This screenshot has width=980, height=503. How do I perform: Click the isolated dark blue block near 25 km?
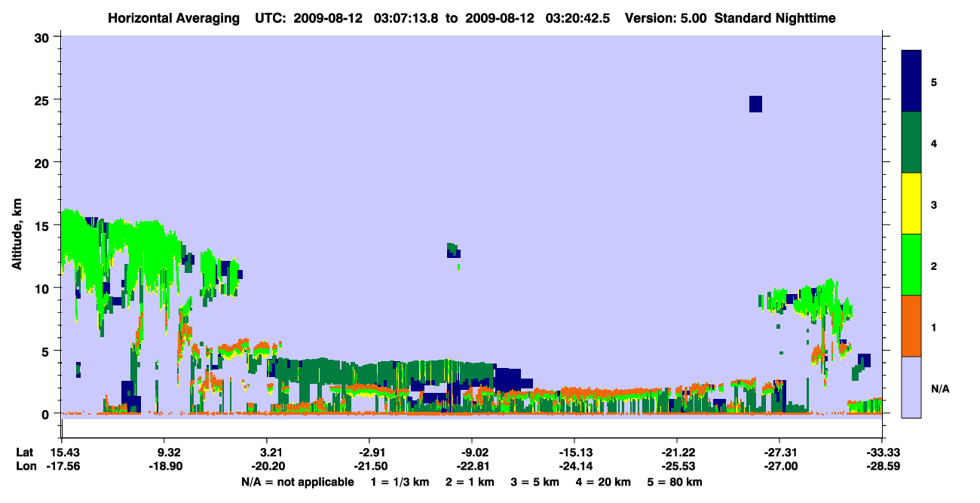[755, 104]
